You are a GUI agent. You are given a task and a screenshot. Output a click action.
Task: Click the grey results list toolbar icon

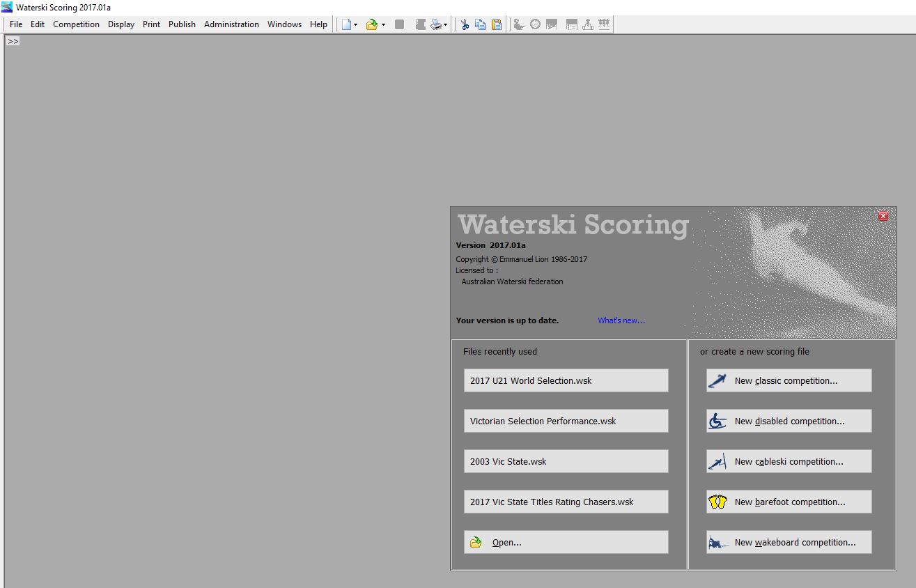pos(571,24)
